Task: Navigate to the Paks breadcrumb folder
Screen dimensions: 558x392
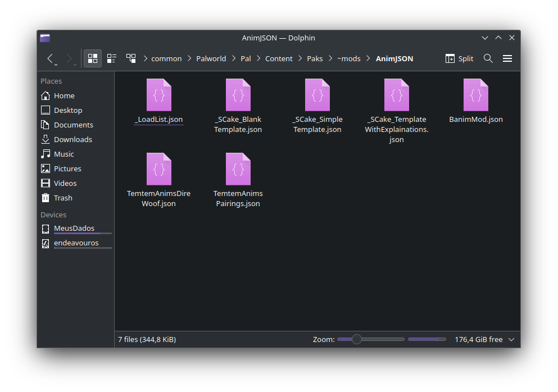Action: point(315,59)
